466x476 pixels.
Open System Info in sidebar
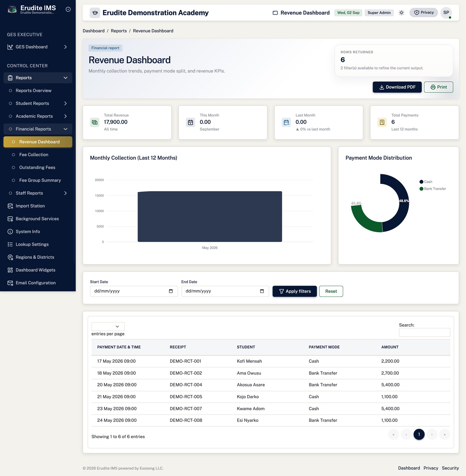tap(38, 232)
